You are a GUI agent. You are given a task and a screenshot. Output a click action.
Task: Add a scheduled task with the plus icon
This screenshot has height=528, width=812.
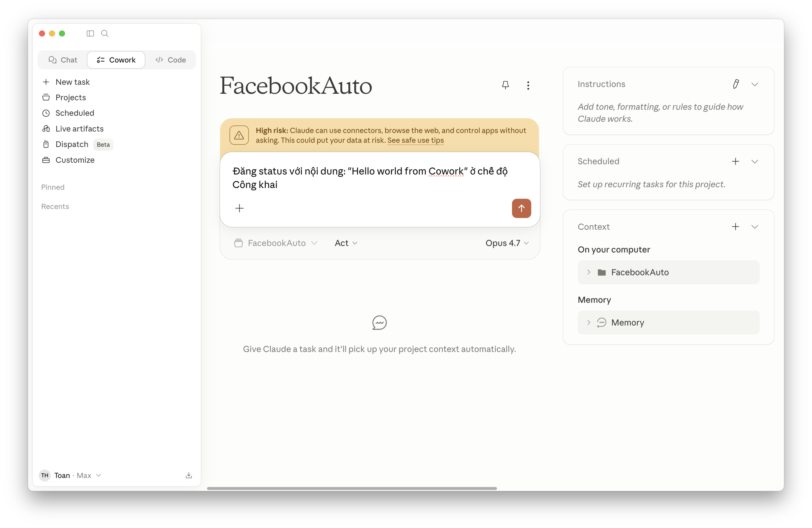(735, 161)
